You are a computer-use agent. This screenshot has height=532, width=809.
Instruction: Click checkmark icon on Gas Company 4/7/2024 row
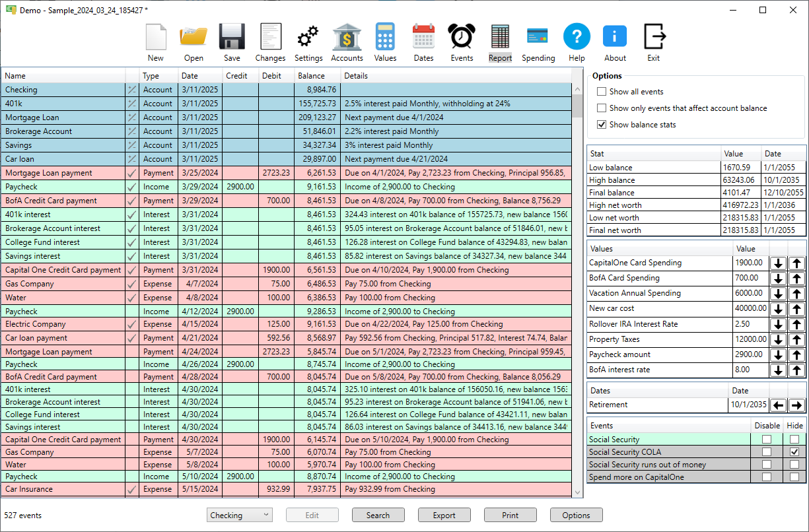click(x=132, y=284)
